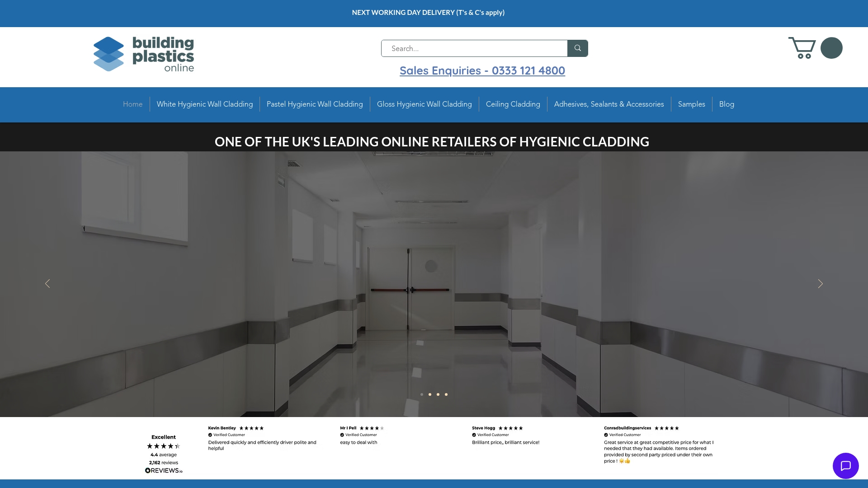
Task: Click the Building Plastics Online logo
Action: (143, 54)
